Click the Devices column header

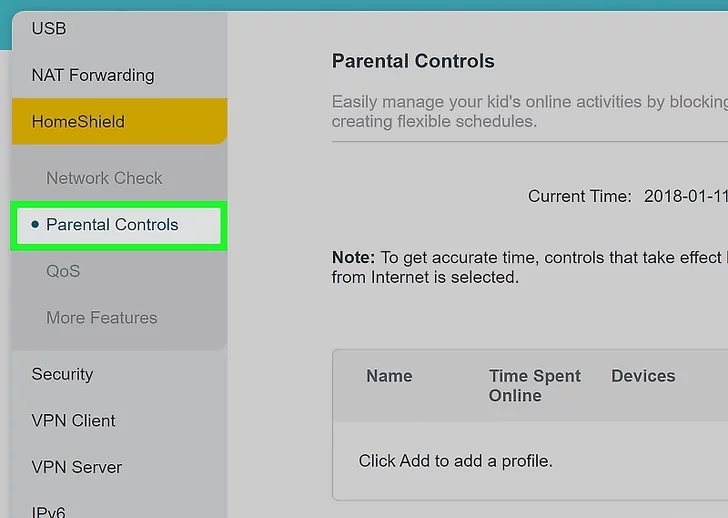pos(643,376)
